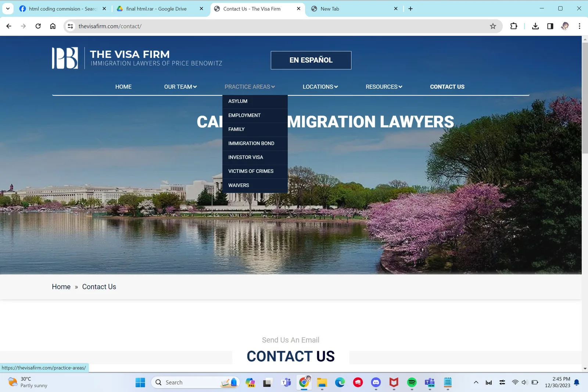588x392 pixels.
Task: Select VICTIMS OF CRIMES from dropdown
Action: [x=255, y=171]
